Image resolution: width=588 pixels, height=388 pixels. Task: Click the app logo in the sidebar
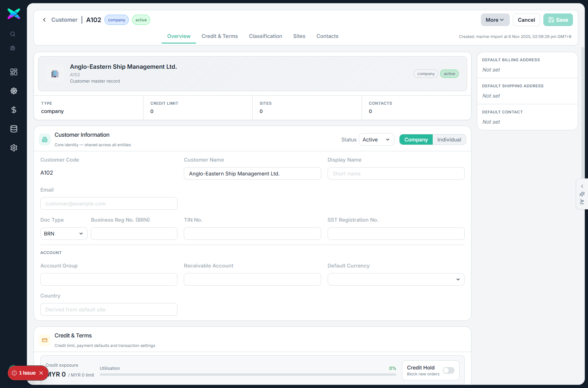tap(14, 14)
